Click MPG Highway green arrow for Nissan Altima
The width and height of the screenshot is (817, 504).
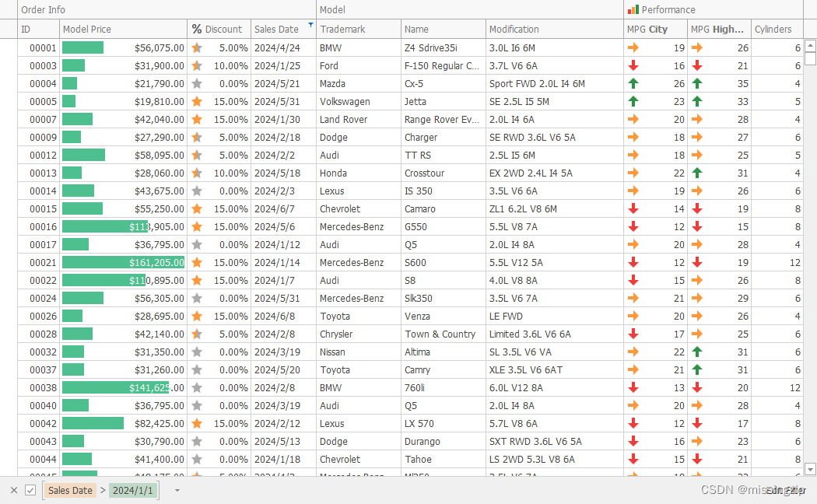click(696, 352)
